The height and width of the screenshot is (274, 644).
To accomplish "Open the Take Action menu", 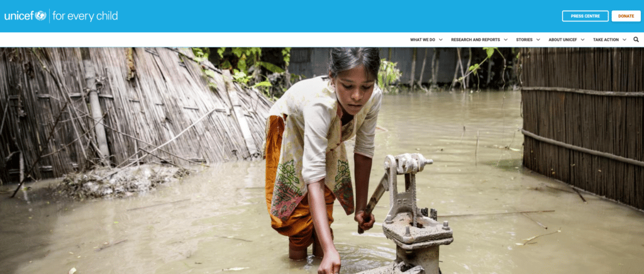I will pos(606,40).
